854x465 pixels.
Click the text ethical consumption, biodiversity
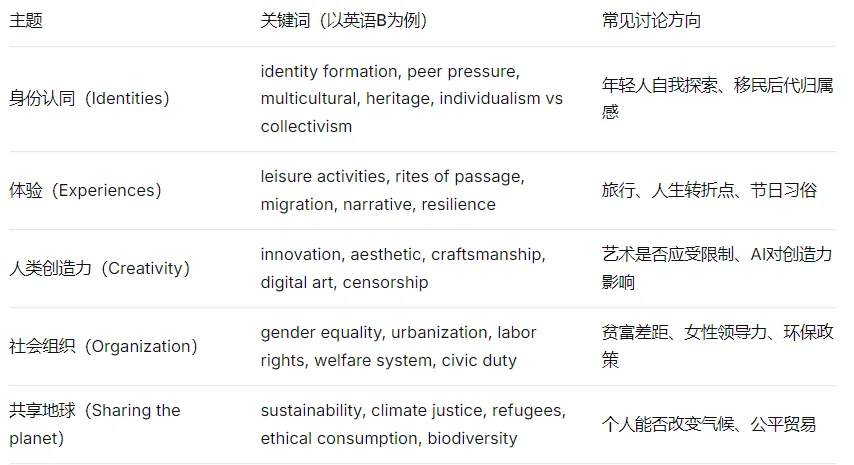[389, 438]
